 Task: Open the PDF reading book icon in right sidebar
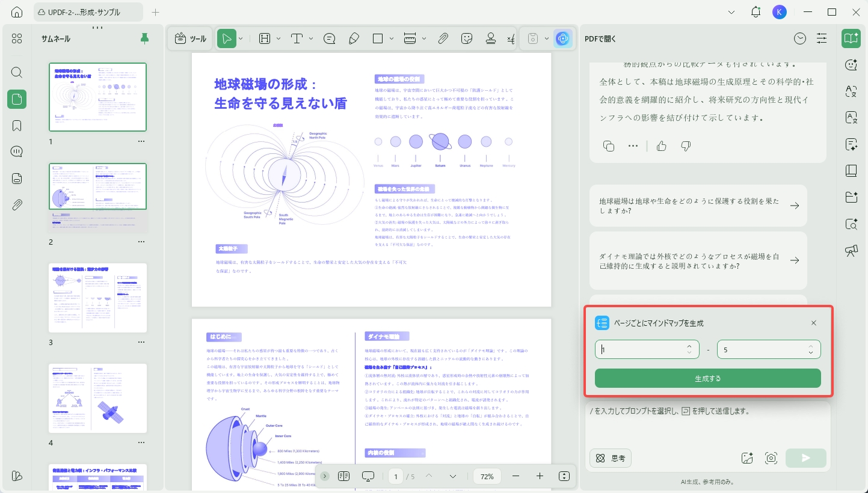click(851, 38)
